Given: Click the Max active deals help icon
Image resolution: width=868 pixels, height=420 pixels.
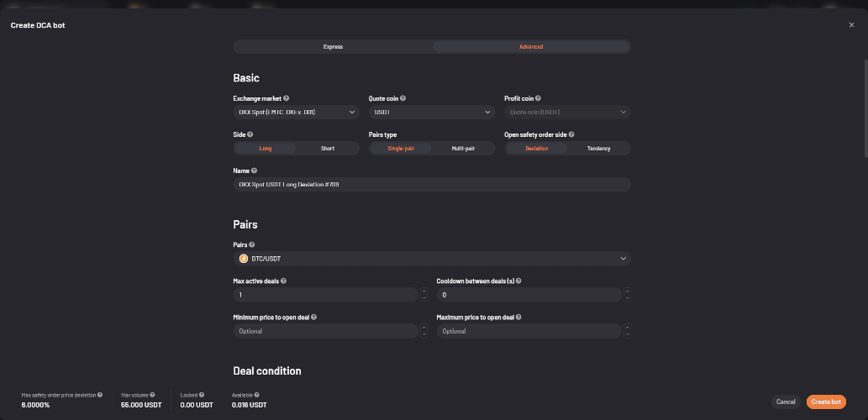Looking at the screenshot, I should (283, 281).
